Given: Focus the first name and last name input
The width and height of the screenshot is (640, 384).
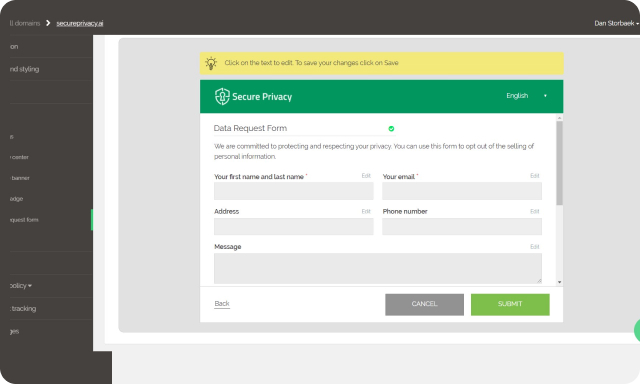Looking at the screenshot, I should (x=293, y=191).
